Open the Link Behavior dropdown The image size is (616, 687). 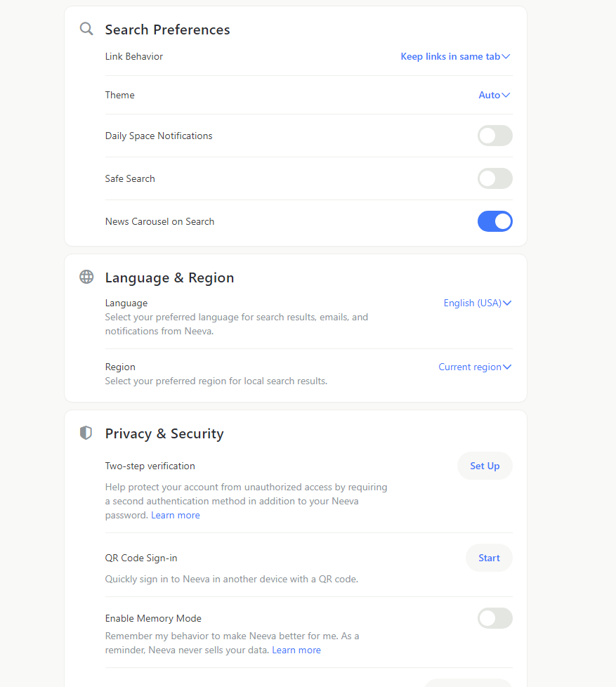pyautogui.click(x=455, y=56)
